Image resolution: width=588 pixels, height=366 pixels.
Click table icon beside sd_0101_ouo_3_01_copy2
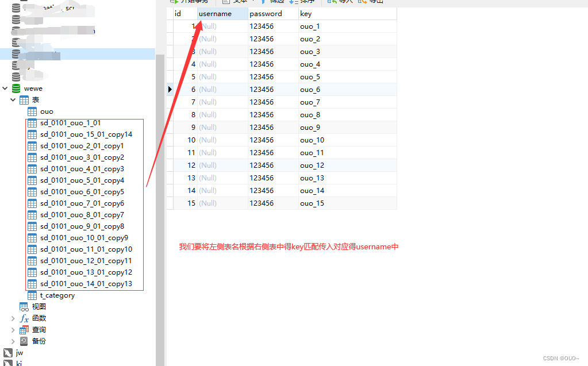pos(32,157)
